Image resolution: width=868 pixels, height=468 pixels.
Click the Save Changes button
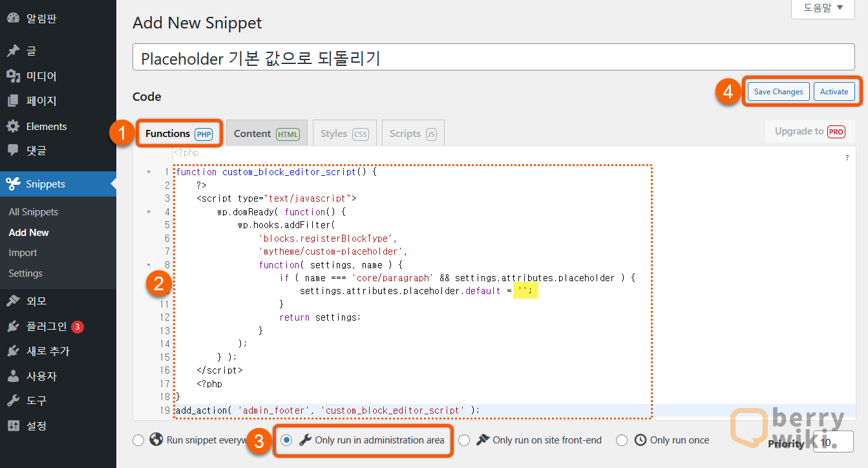click(779, 92)
